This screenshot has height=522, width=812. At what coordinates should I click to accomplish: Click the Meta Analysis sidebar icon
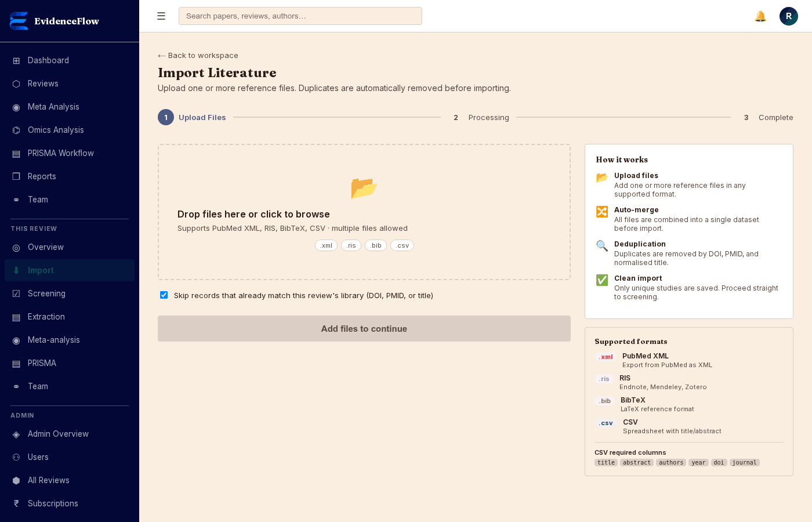[x=16, y=107]
